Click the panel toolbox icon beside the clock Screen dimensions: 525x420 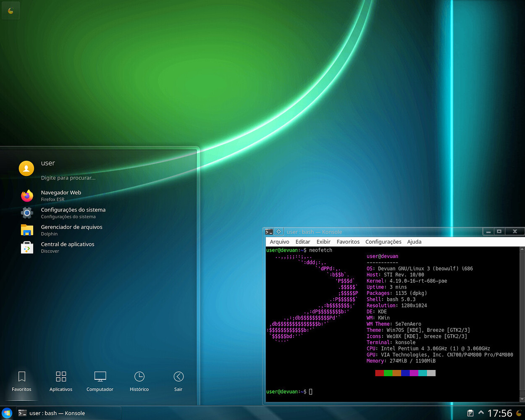(x=519, y=413)
